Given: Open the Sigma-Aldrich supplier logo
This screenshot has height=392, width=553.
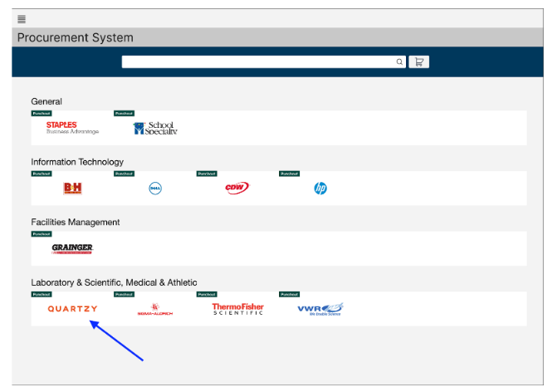Looking at the screenshot, I should tap(155, 309).
